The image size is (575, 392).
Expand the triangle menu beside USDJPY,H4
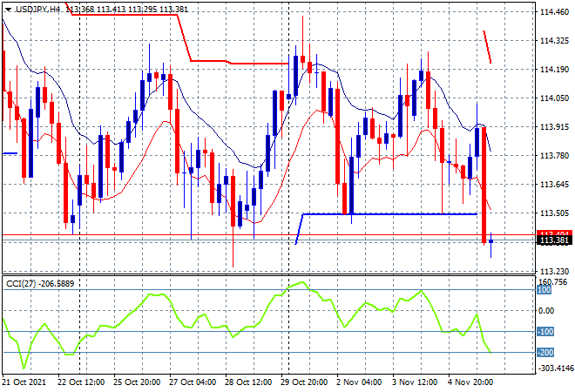pyautogui.click(x=8, y=10)
